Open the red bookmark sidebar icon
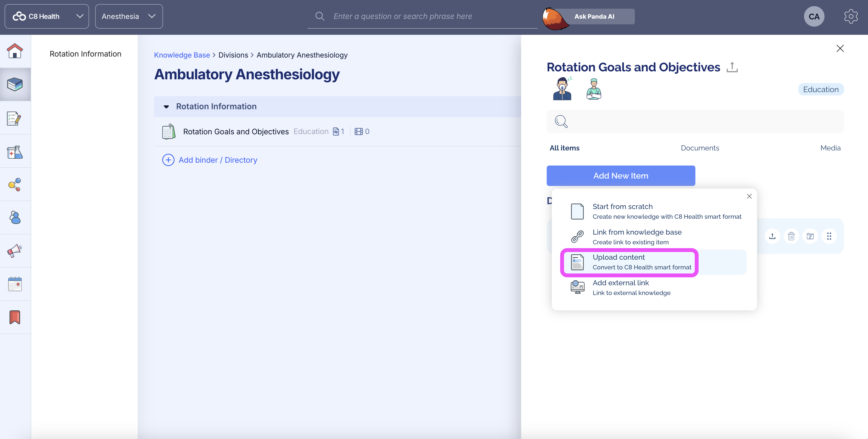Viewport: 868px width, 439px height. 15,317
